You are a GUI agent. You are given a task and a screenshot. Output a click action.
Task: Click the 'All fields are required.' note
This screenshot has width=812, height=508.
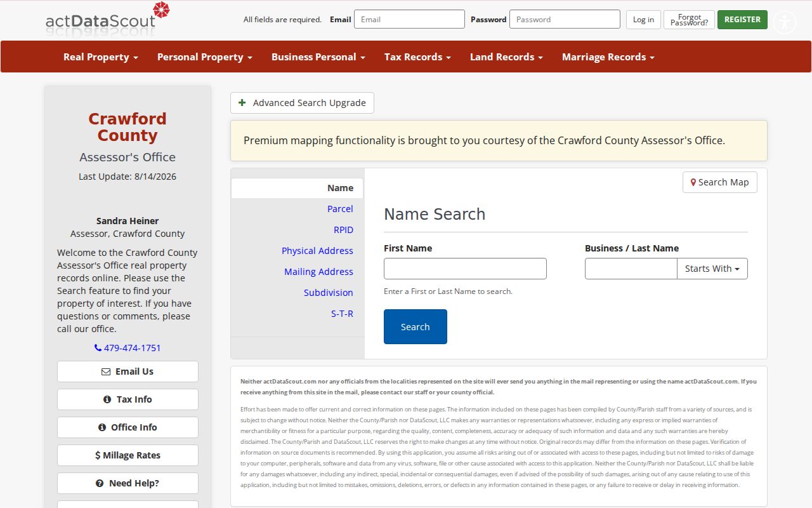(282, 20)
